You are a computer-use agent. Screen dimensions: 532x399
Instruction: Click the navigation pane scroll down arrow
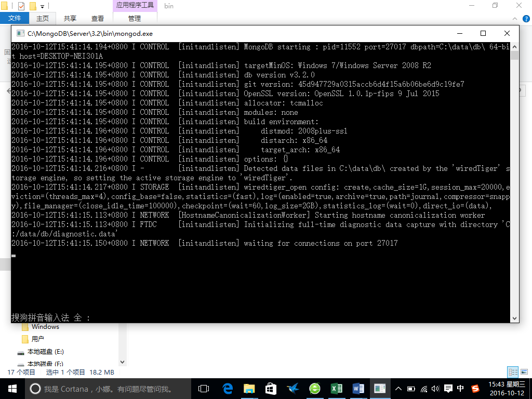tap(123, 362)
